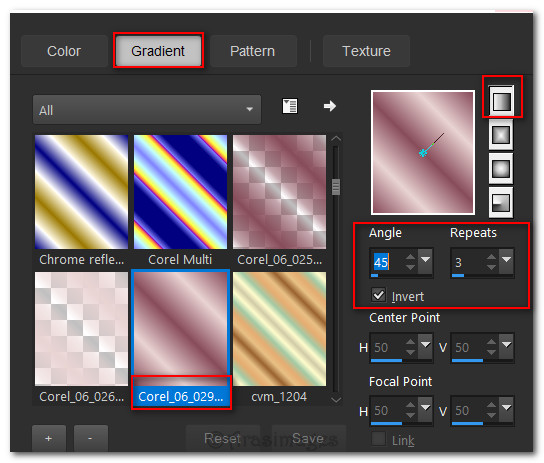Click the resource manager list icon
The width and height of the screenshot is (544, 463).
(290, 106)
